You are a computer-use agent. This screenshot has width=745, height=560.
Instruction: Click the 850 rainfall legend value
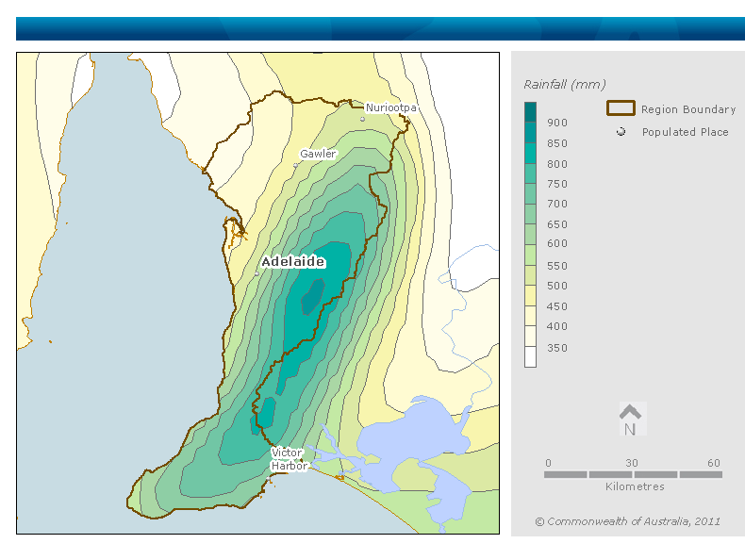point(556,143)
